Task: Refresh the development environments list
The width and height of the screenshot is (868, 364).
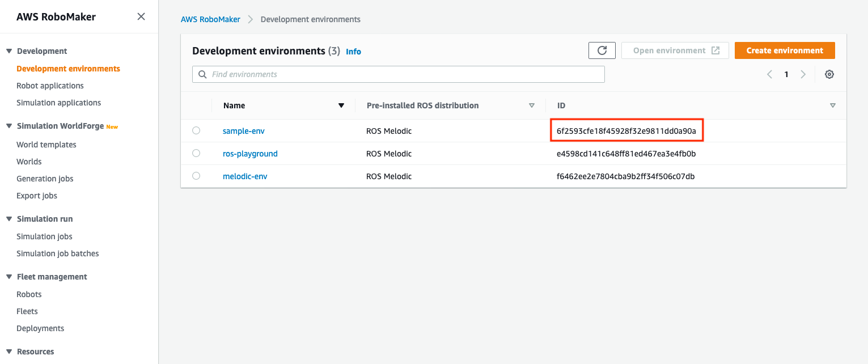Action: pos(602,50)
